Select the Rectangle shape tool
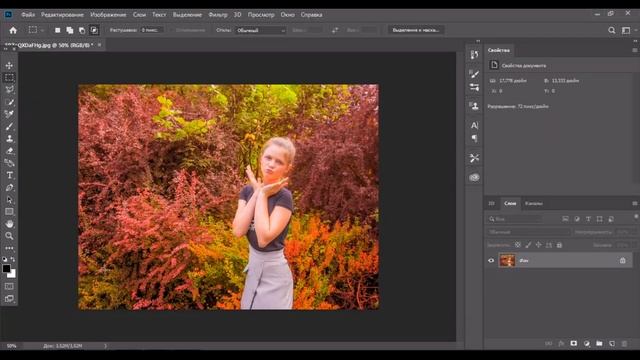 point(9,212)
